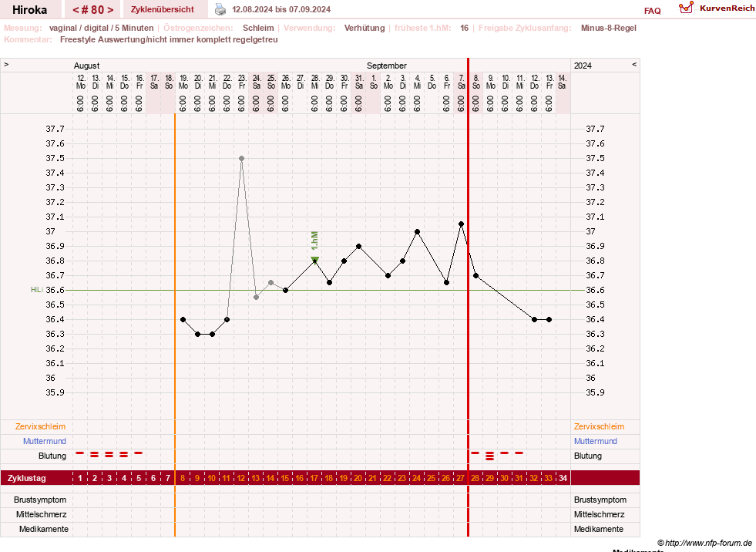Click the left Mittelschmerz row label
Viewport: 756px width, 552px height.
(42, 514)
